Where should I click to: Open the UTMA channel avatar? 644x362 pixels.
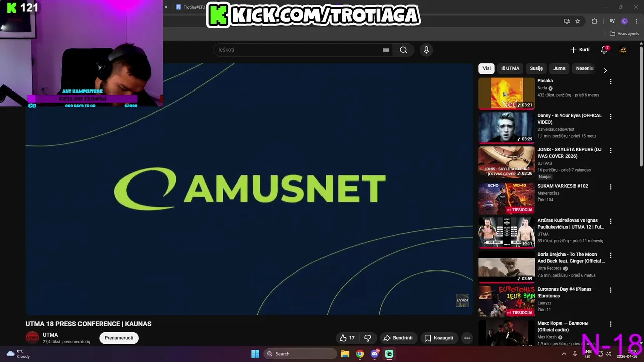[x=32, y=337]
